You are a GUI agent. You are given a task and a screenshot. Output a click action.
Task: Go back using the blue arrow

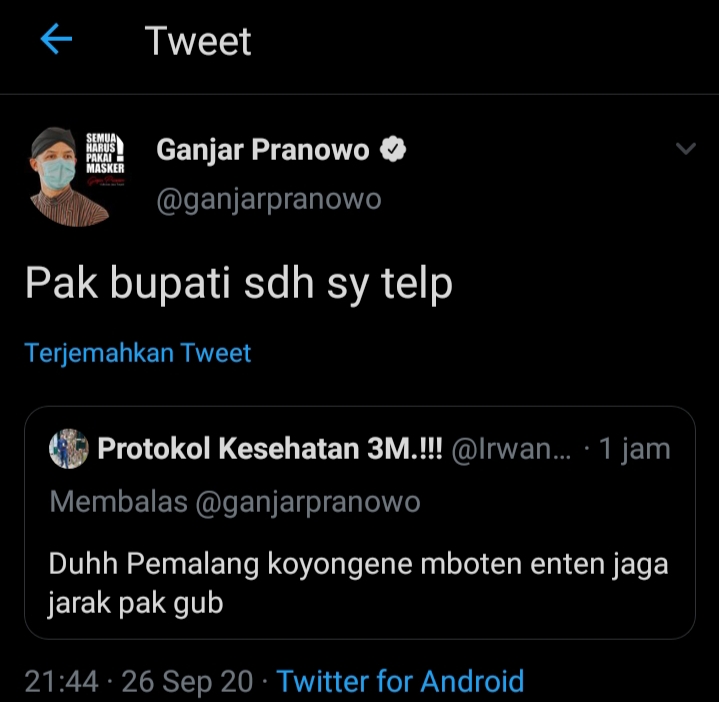point(56,39)
